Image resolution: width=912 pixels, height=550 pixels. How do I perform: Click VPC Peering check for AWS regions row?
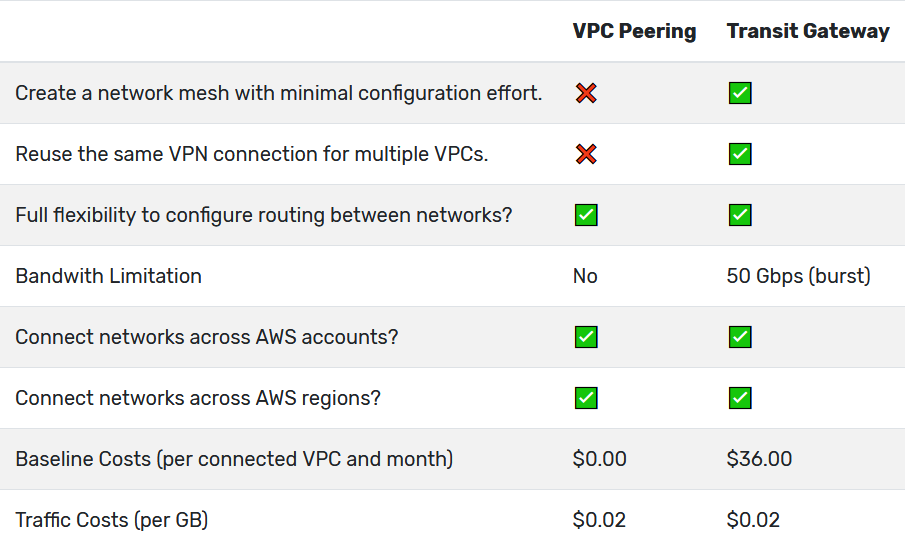586,398
